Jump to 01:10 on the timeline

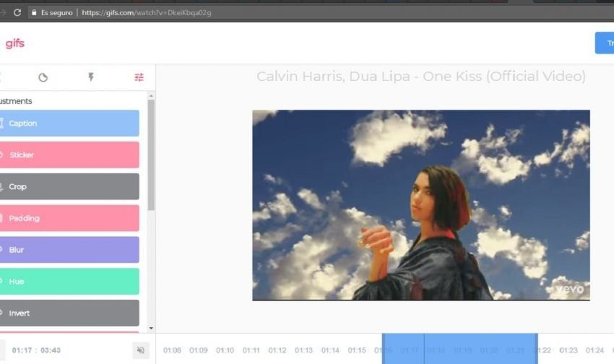coord(225,350)
